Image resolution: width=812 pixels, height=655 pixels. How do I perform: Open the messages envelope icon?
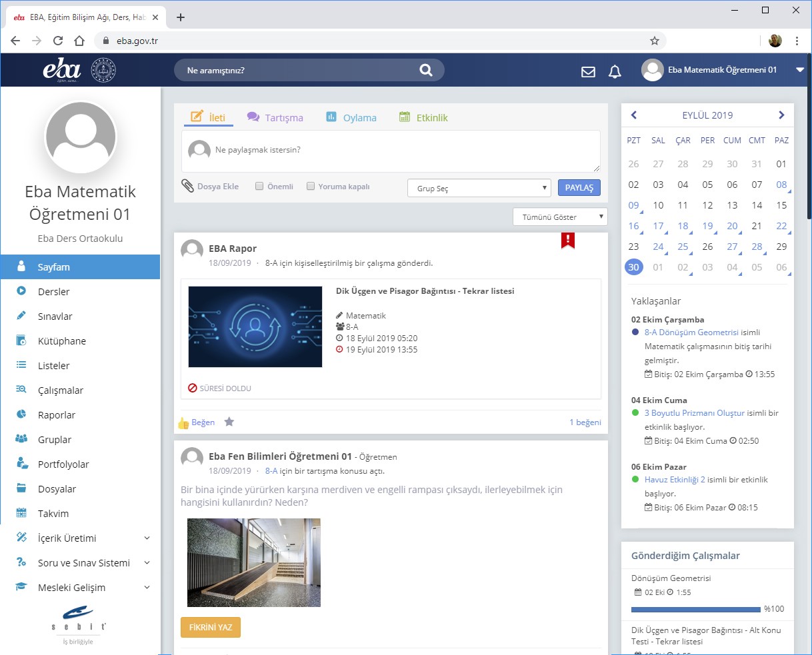pyautogui.click(x=588, y=71)
